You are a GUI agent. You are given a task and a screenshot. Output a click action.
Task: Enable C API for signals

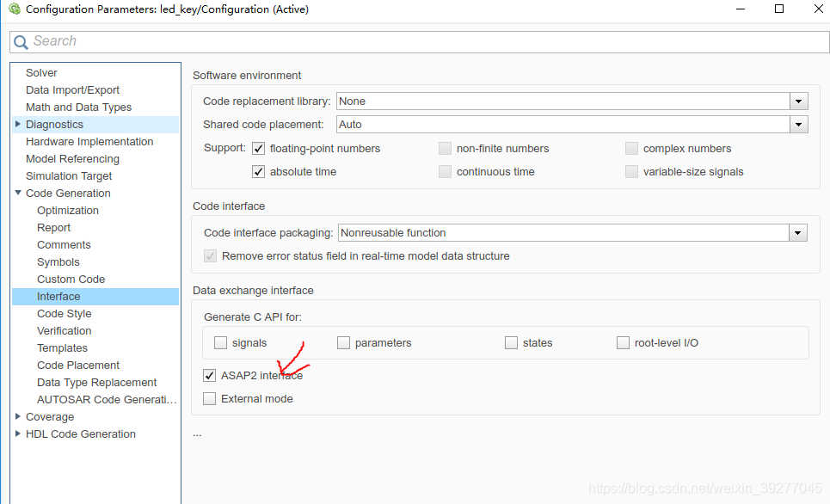click(x=220, y=343)
